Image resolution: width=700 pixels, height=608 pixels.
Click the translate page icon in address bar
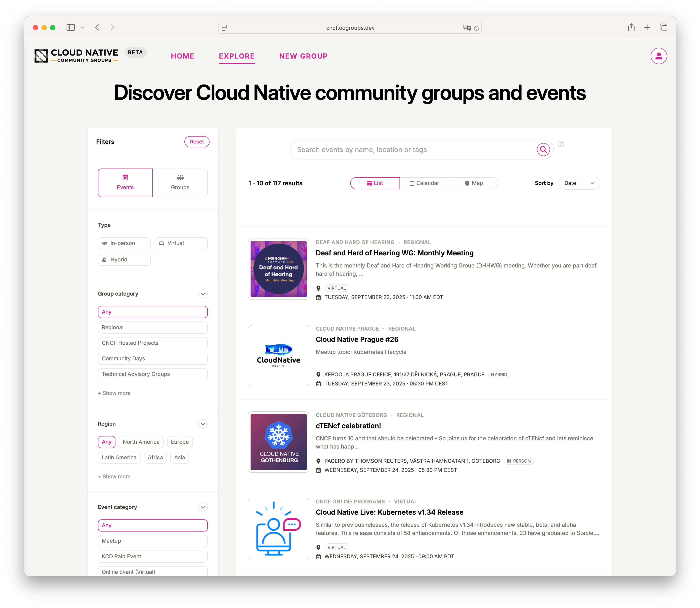tap(467, 28)
